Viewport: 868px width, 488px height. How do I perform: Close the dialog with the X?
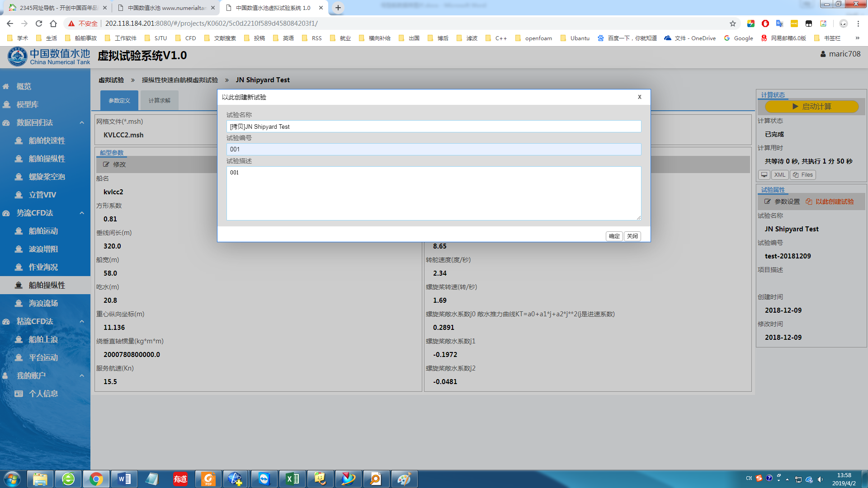click(x=639, y=97)
